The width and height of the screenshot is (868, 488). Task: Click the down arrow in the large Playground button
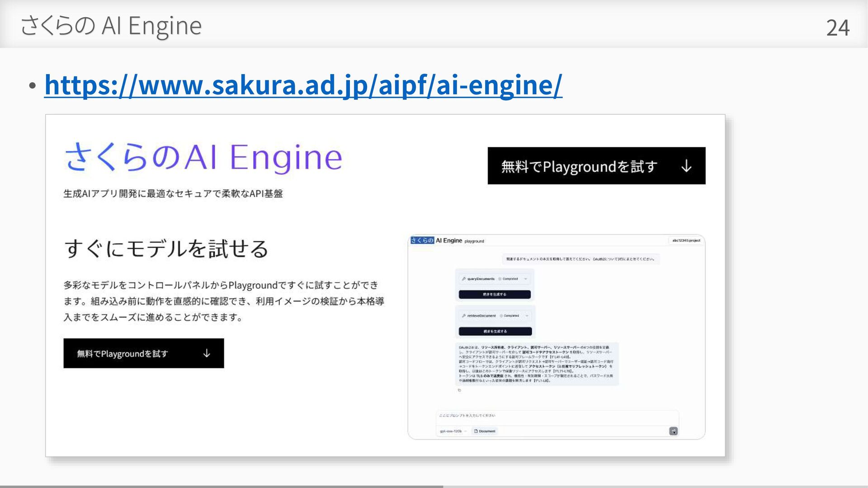[686, 166]
